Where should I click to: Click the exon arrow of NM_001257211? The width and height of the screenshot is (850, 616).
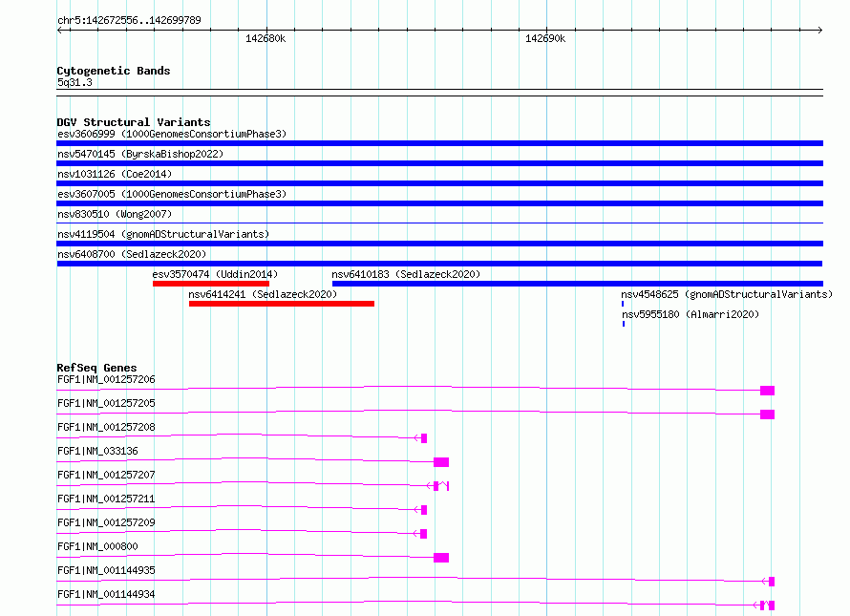420,510
